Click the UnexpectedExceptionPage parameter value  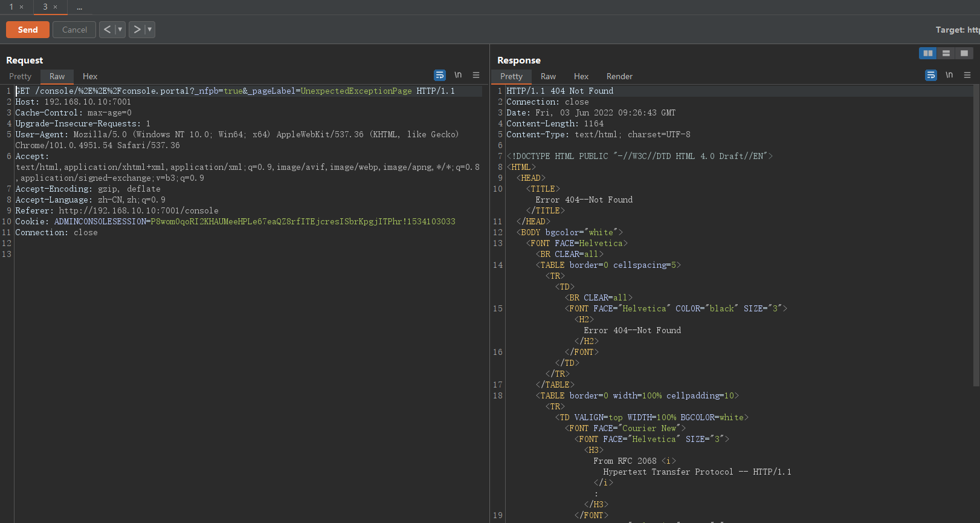coord(356,91)
